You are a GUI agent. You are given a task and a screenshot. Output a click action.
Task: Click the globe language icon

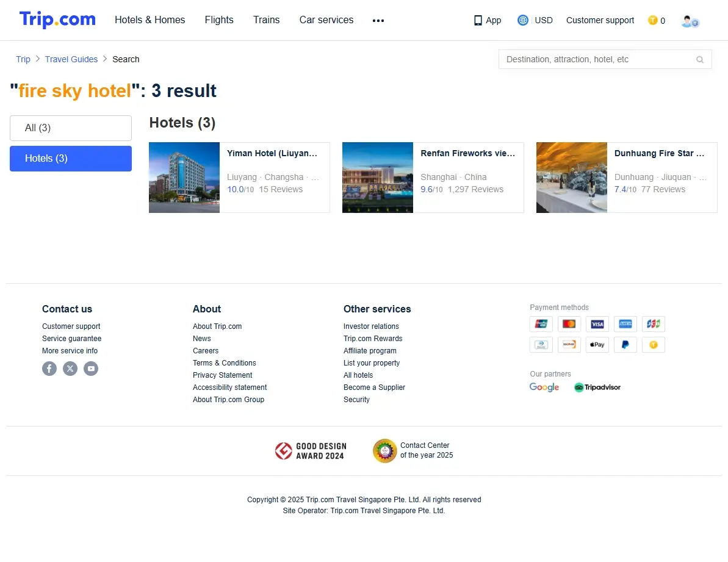coord(523,20)
